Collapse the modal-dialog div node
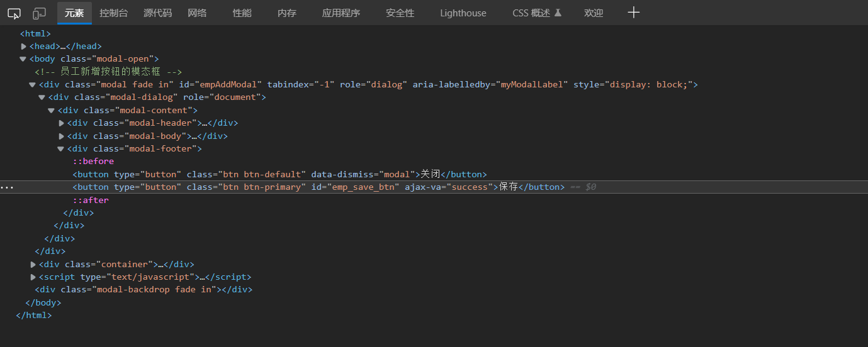 pos(42,97)
